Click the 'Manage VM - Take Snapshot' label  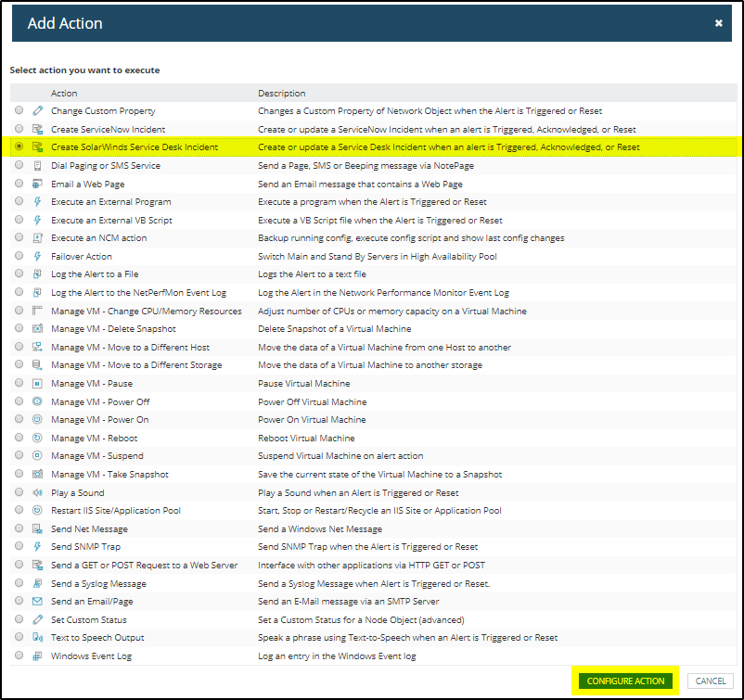[109, 475]
